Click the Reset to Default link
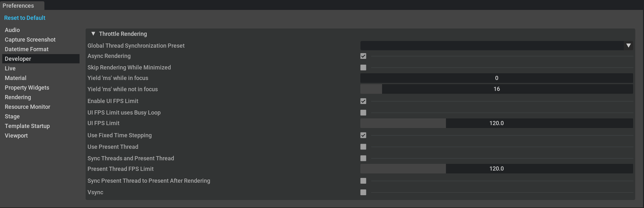This screenshot has width=644, height=208. coord(25,18)
